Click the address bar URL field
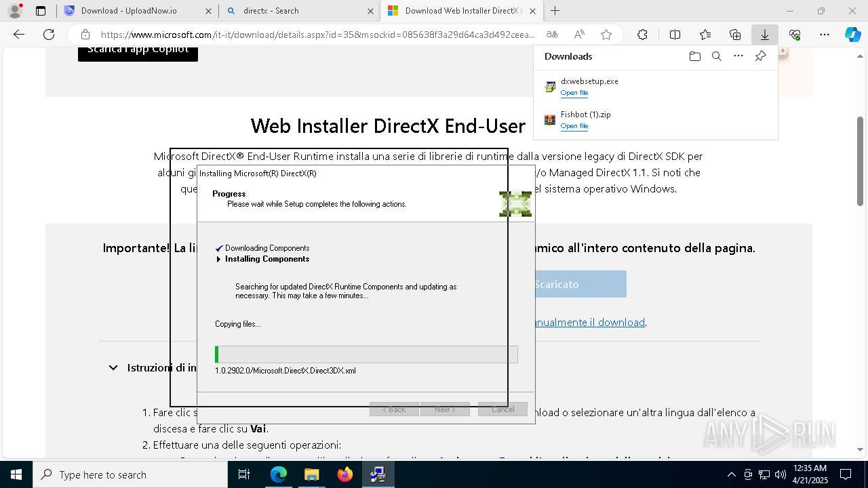Image resolution: width=868 pixels, height=488 pixels. [x=317, y=35]
